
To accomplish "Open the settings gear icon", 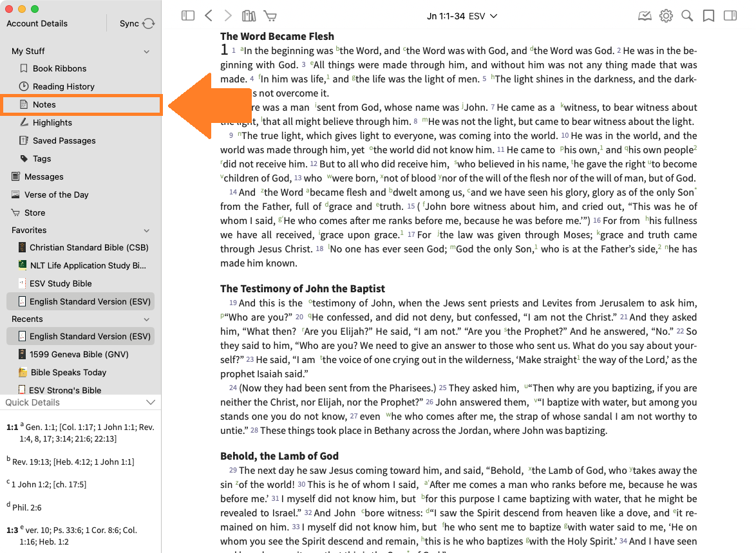I will point(666,16).
